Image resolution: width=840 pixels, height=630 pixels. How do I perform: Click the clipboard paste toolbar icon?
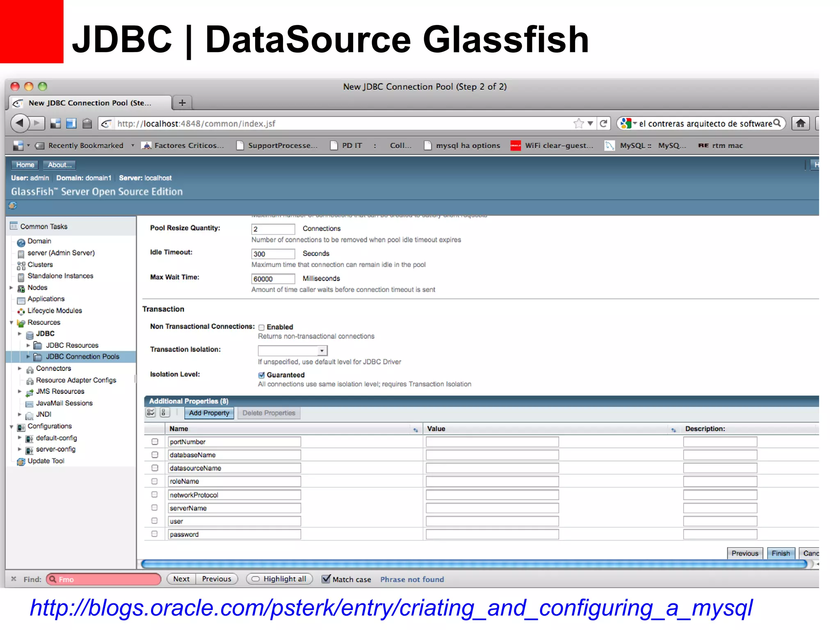87,123
